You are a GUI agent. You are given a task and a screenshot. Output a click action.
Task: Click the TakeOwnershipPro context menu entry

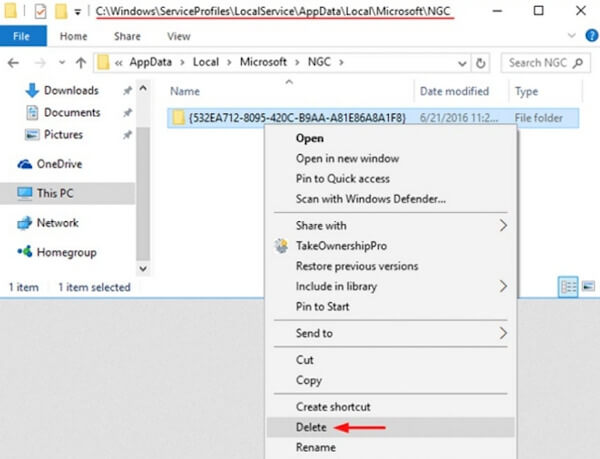pos(340,246)
